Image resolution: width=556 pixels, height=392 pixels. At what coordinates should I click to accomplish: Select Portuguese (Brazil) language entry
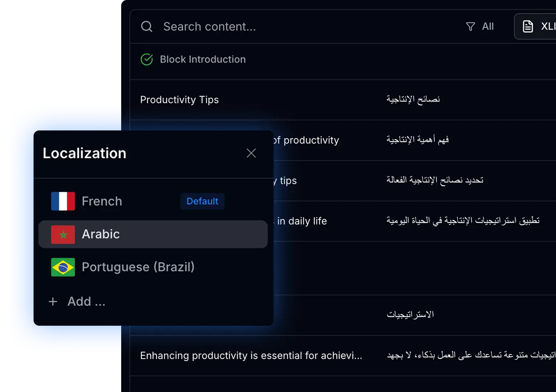click(138, 267)
